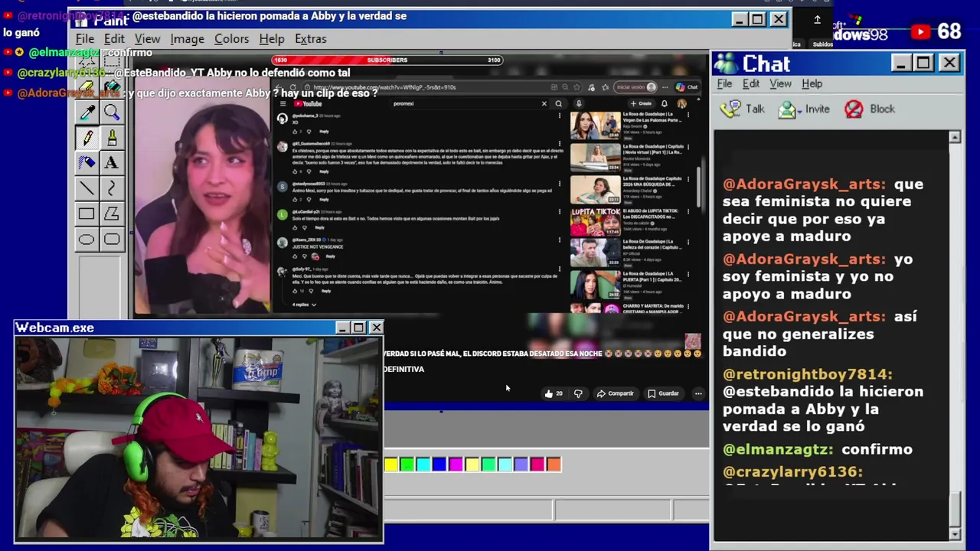
Task: Click the browser Chat copilot button
Action: [x=688, y=87]
